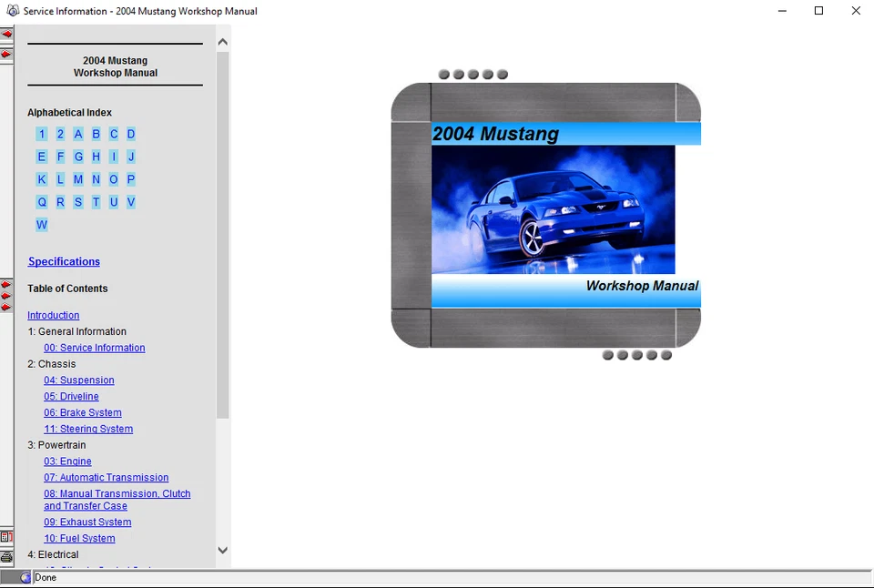Open the Introduction link
874x588 pixels.
[x=53, y=315]
